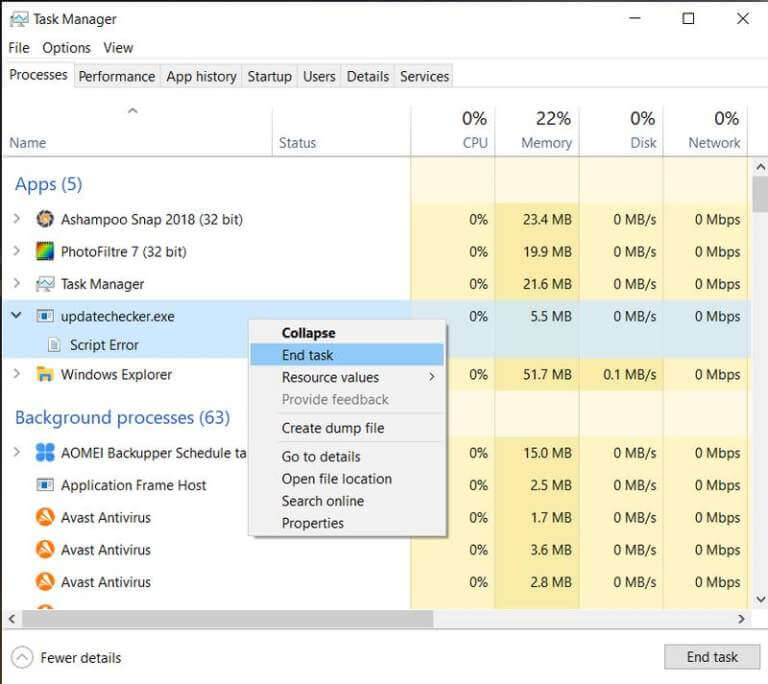
Task: Expand the Windows Explorer process row
Action: pyautogui.click(x=17, y=374)
